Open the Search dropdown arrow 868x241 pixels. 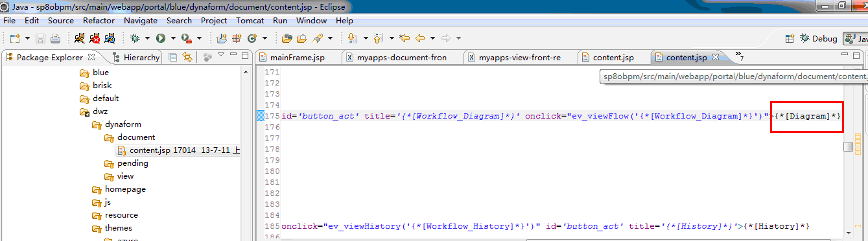(x=331, y=38)
